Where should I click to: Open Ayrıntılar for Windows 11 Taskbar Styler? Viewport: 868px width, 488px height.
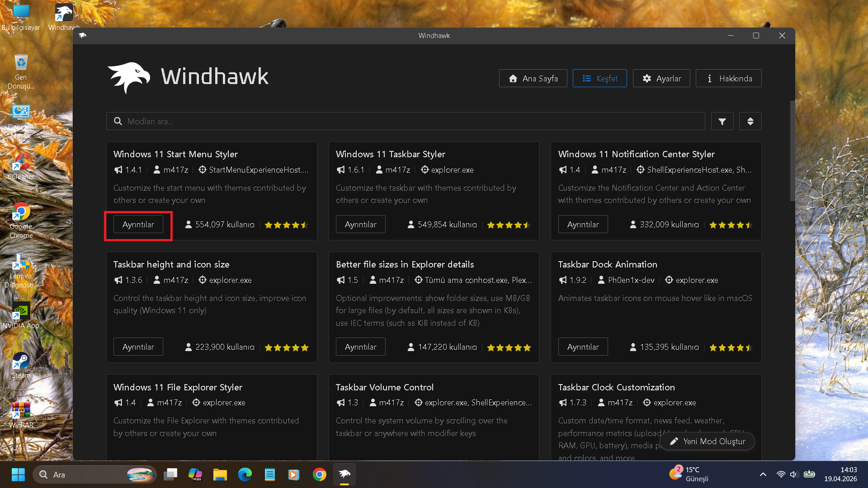360,225
